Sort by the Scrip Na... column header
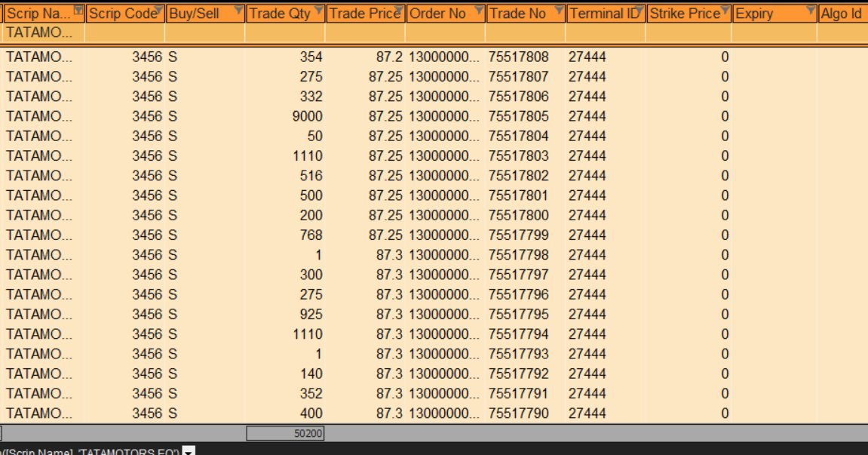This screenshot has width=868, height=455. click(44, 14)
